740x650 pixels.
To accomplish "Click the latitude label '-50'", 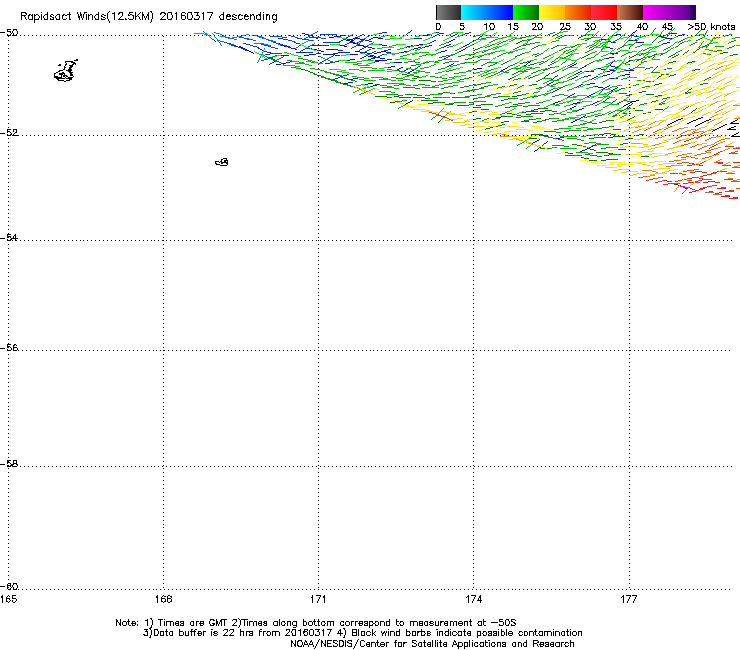I will tap(9, 33).
